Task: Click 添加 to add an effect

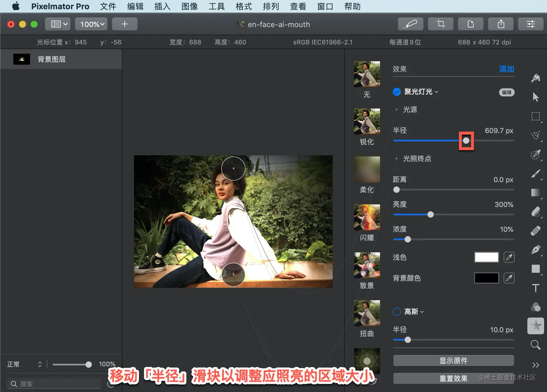Action: (x=506, y=69)
